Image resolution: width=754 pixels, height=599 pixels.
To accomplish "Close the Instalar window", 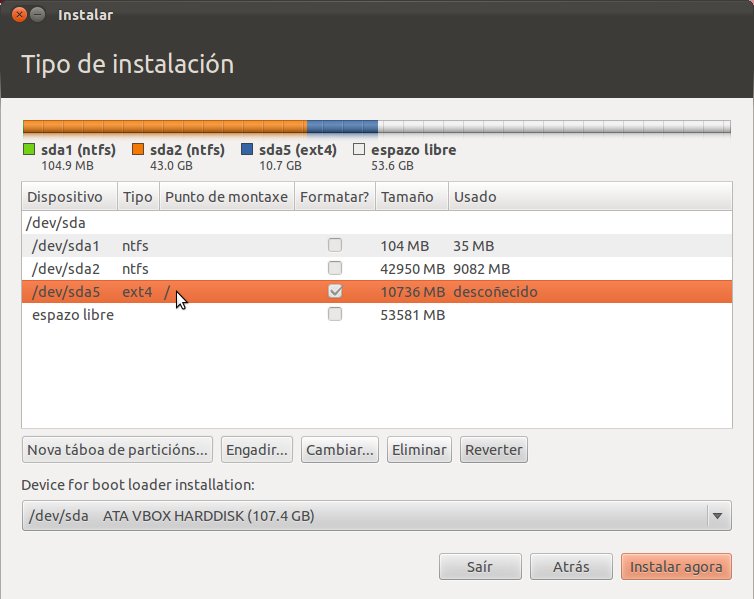I will pos(19,15).
